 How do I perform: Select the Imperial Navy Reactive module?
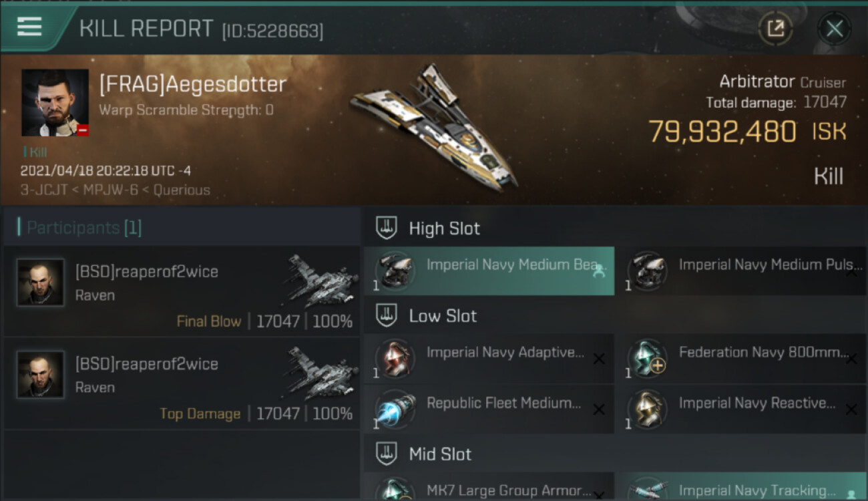point(740,409)
